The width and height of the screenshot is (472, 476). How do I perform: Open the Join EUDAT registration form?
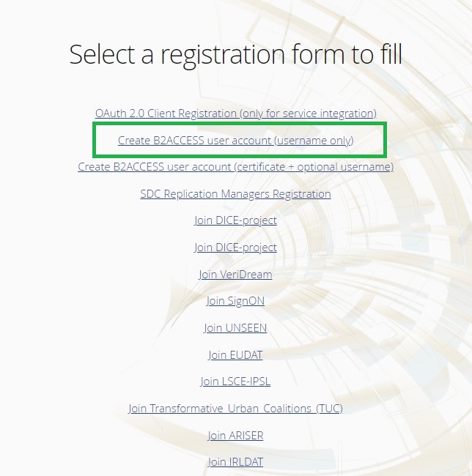235,355
